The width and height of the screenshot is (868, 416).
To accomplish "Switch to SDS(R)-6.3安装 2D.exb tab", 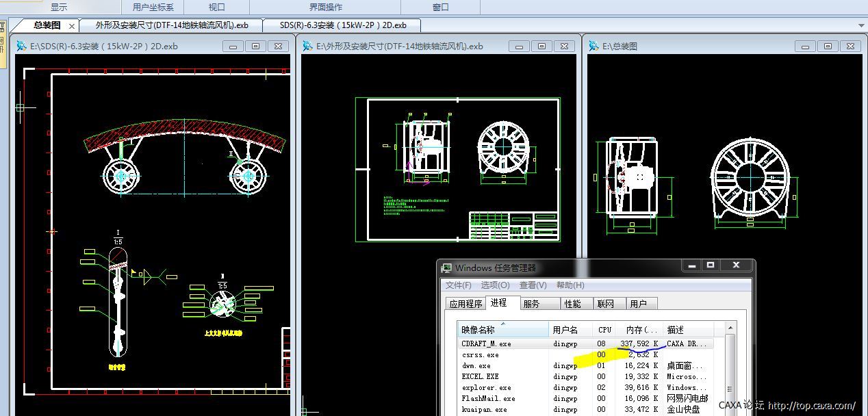I will pyautogui.click(x=342, y=25).
